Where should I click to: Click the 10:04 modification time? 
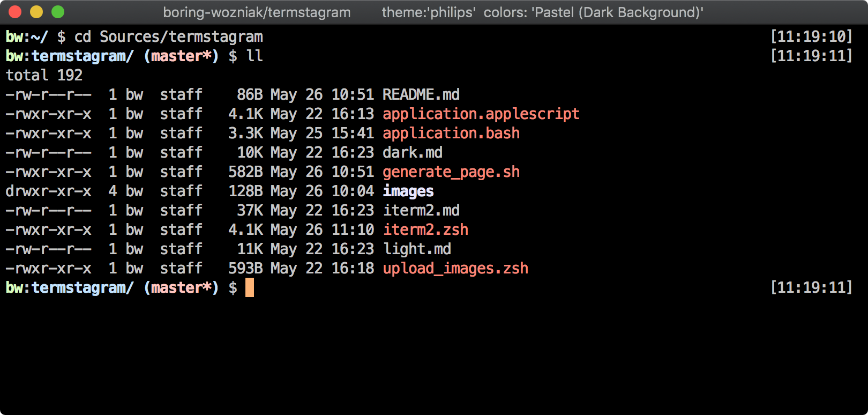tap(353, 191)
